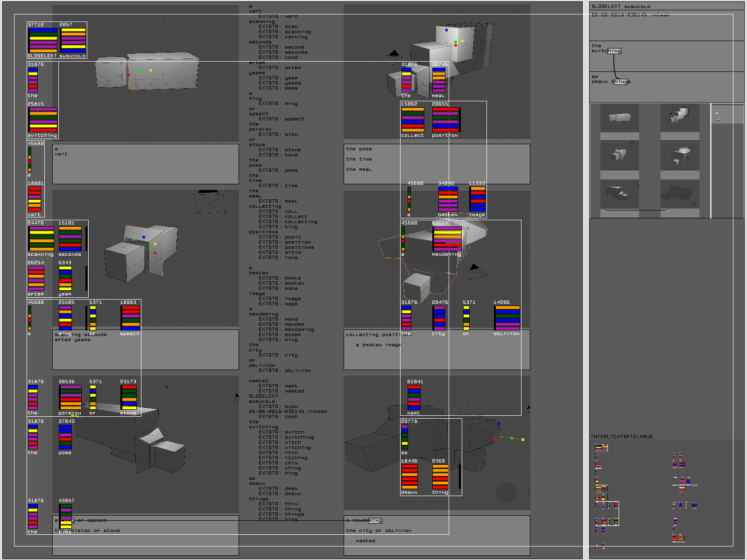Open the top-left 3D scene thumbnail
Viewport: 747px width, 560px height.
tap(620, 118)
